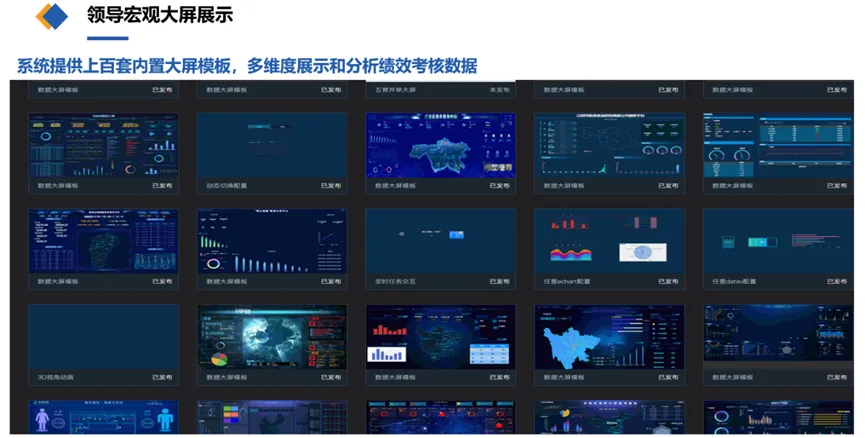Open the 动态切换配置 thumbnail preview
865x438 pixels.
click(x=272, y=146)
